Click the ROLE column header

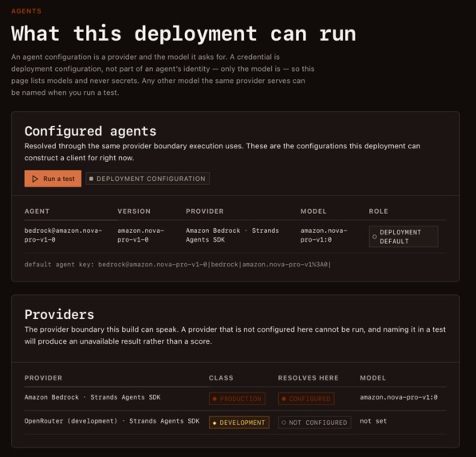pos(378,211)
